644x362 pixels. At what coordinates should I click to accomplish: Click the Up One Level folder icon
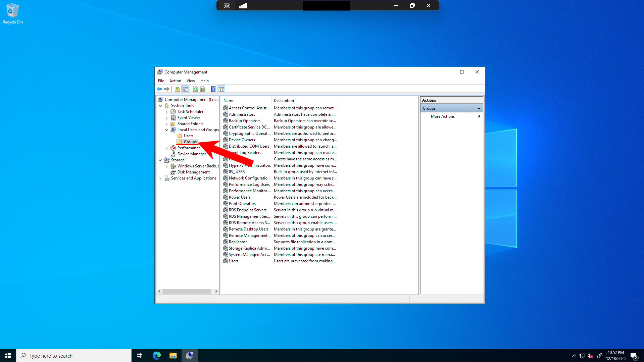[x=177, y=89]
